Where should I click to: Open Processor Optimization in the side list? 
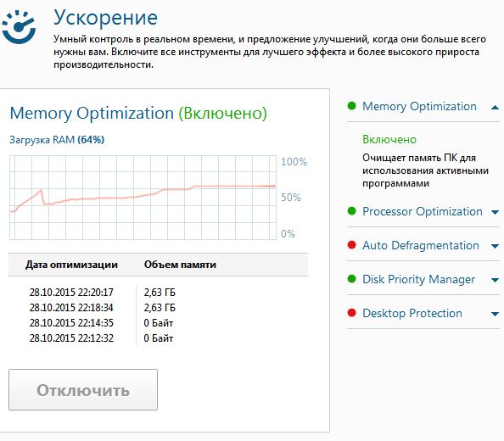[x=422, y=211]
